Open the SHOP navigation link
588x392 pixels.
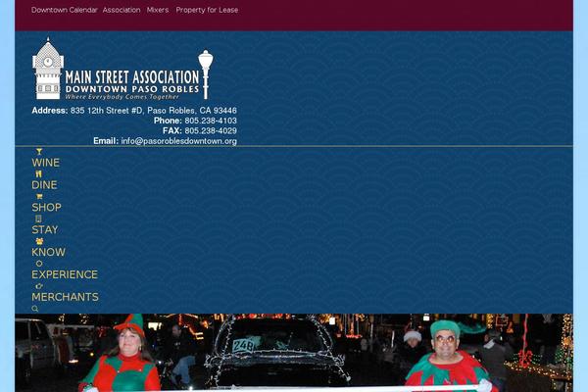46,208
